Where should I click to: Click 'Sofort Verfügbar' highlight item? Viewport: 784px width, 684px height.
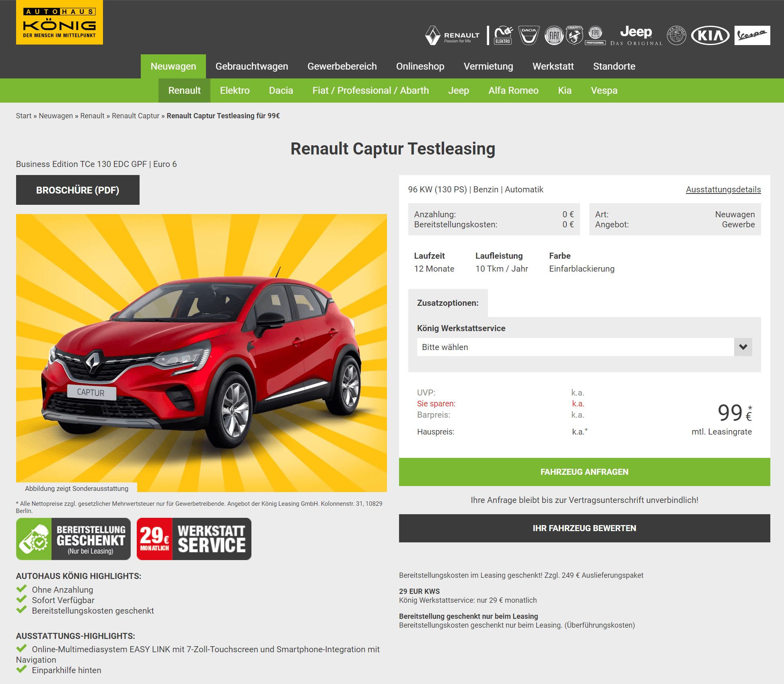coord(63,600)
